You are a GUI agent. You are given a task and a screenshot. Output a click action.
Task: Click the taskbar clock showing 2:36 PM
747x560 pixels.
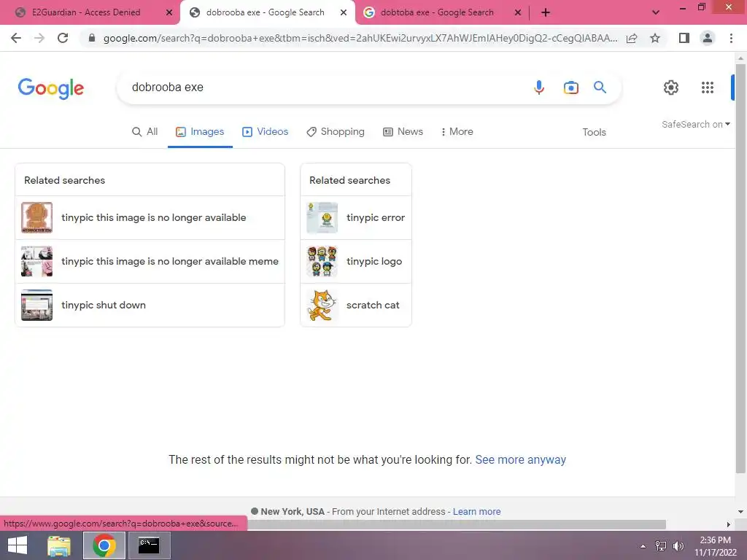click(x=715, y=545)
